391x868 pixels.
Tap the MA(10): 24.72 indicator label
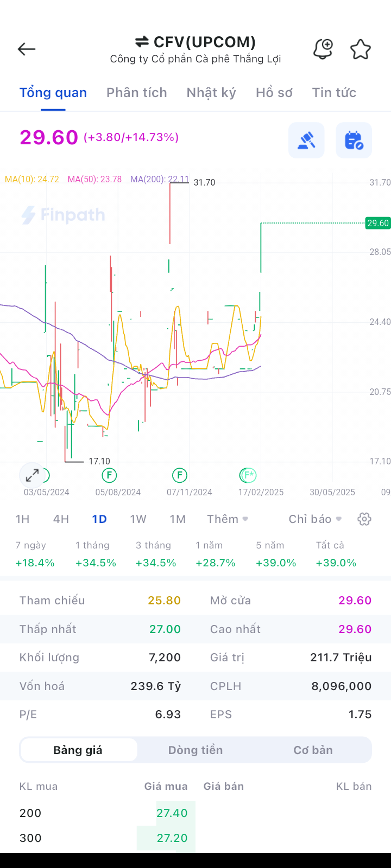[x=31, y=179]
